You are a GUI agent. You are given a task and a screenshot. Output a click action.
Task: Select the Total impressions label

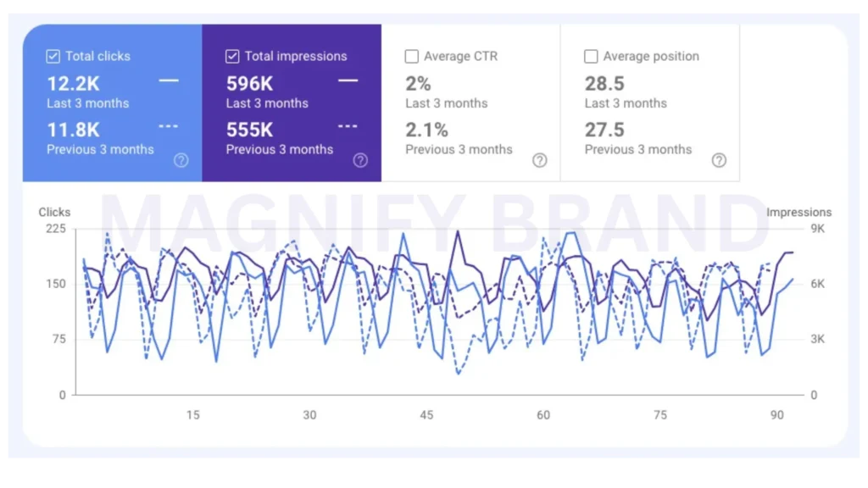(296, 57)
